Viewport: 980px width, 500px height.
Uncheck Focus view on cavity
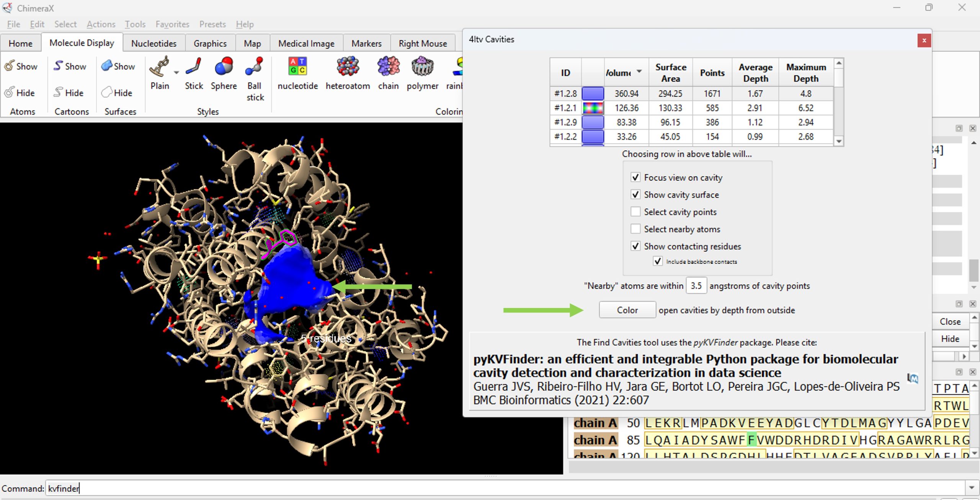[x=635, y=178]
